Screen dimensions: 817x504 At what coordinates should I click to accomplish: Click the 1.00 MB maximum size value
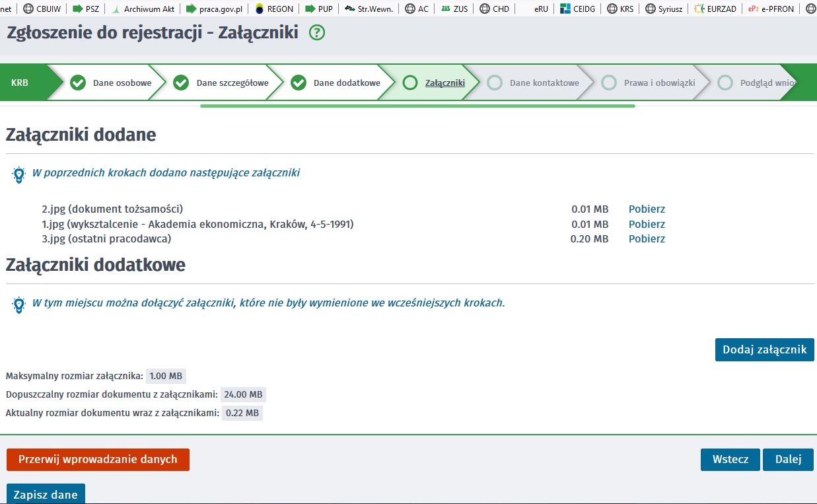(x=166, y=377)
